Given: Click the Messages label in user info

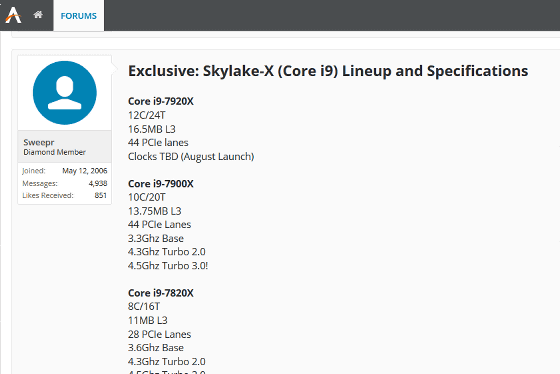Looking at the screenshot, I should coord(40,183).
